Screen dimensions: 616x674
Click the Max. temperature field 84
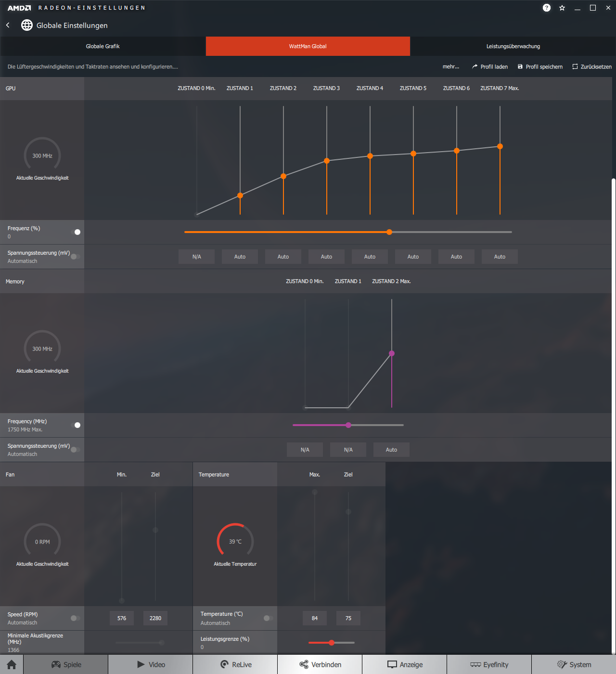pos(315,618)
